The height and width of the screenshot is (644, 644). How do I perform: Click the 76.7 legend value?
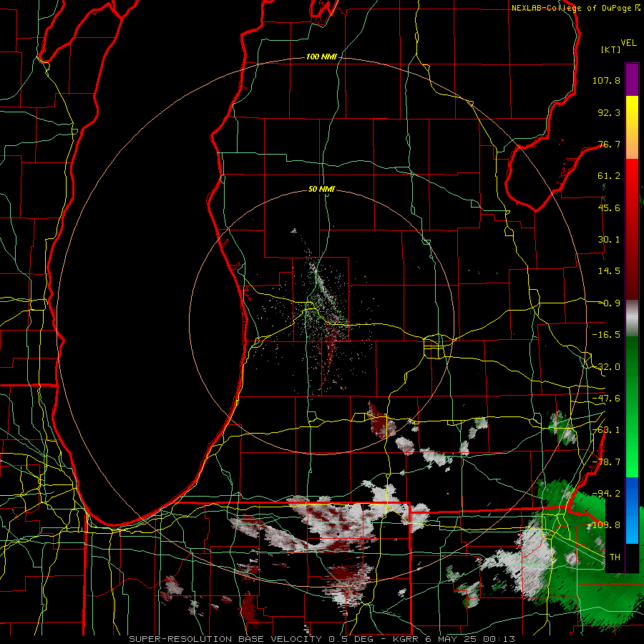coord(609,144)
